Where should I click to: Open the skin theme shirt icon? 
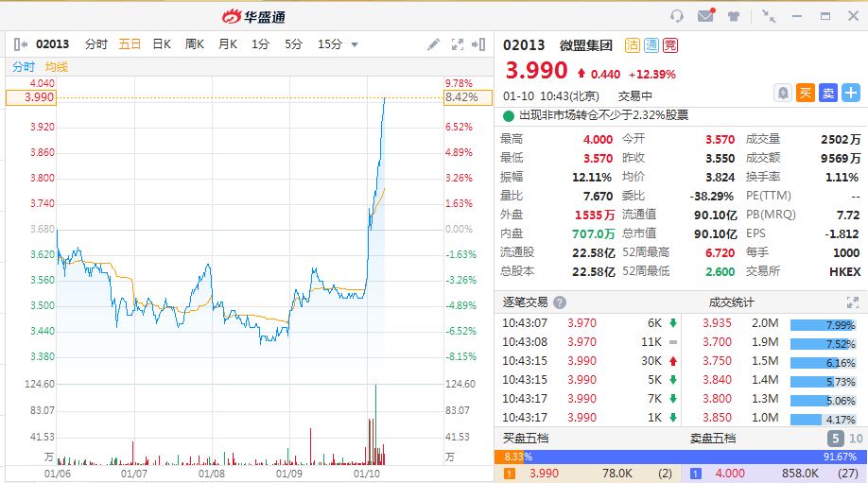(x=734, y=15)
